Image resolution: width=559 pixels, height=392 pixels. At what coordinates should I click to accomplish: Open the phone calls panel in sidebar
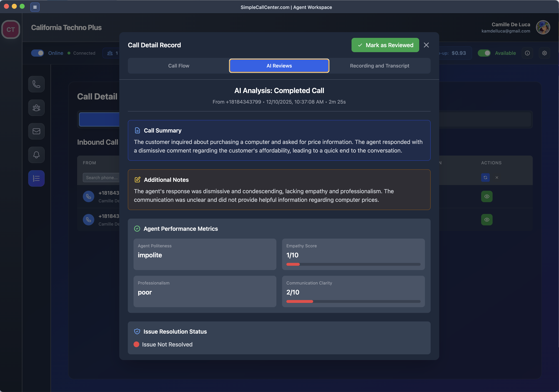[36, 84]
